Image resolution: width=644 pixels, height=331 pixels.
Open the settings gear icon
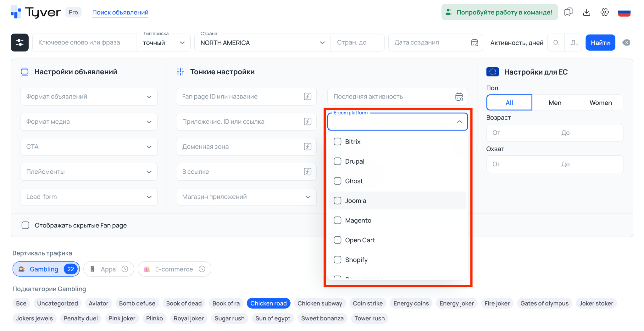tap(604, 12)
